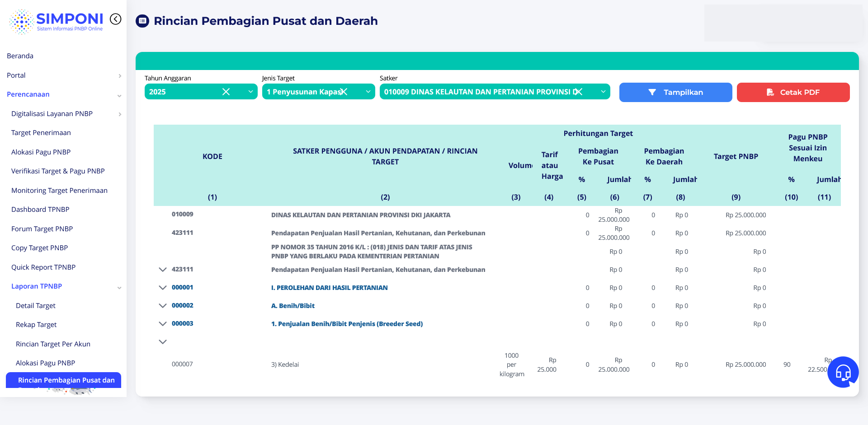Collapse row 000002 Benih/Bibit chevron
868x425 pixels.
point(163,305)
